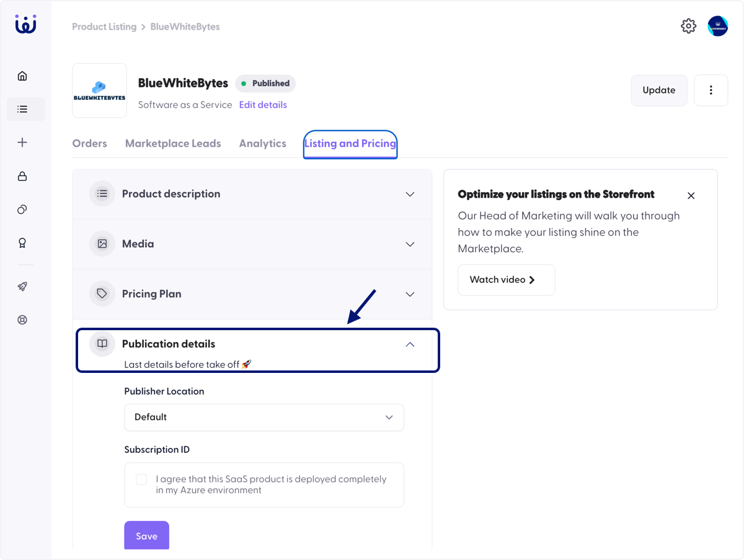The width and height of the screenshot is (744, 560).
Task: Click the BlueWhiteBytes breadcrumb
Action: pyautogui.click(x=185, y=27)
